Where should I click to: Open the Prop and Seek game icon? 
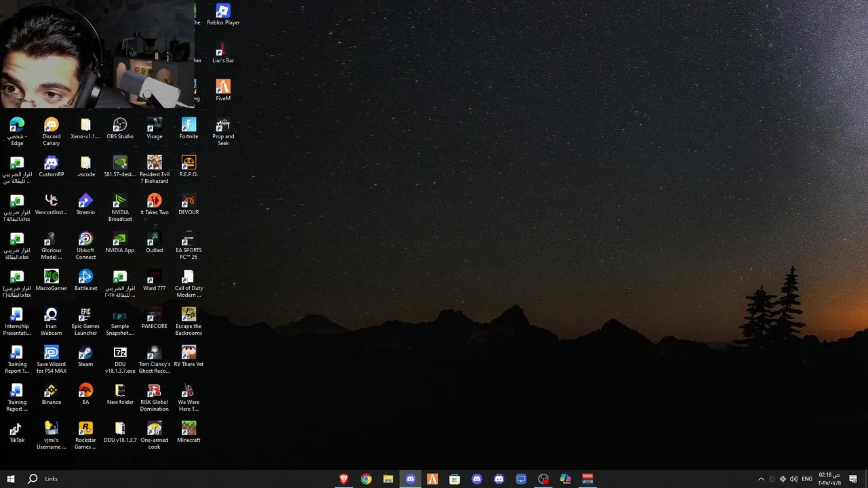[223, 132]
